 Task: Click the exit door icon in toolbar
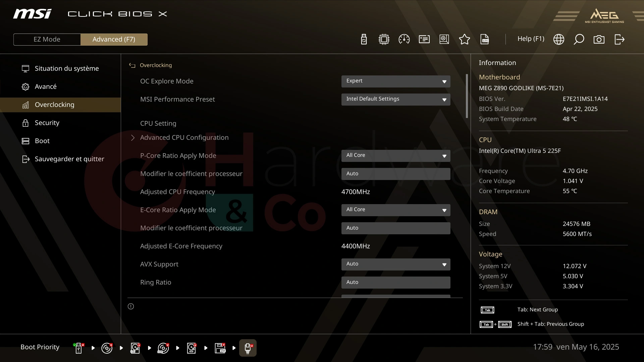[619, 39]
